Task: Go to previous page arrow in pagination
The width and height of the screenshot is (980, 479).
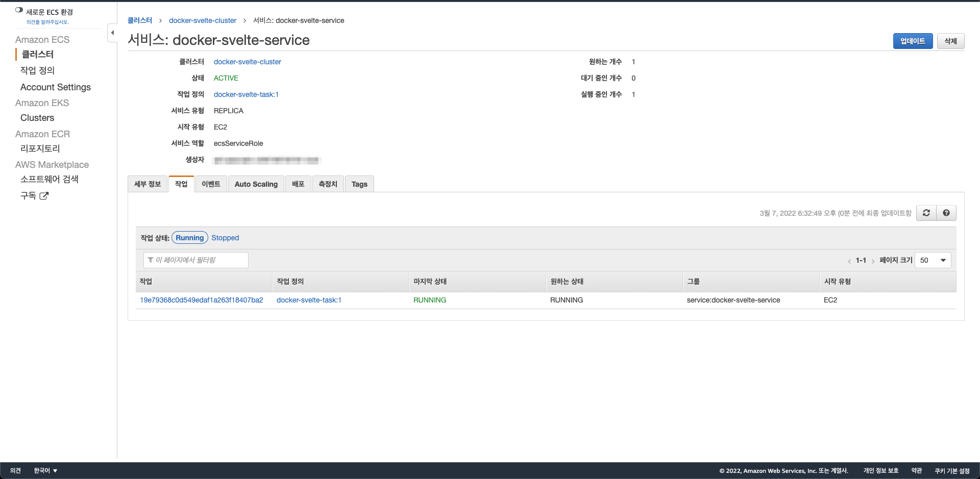Action: [x=849, y=261]
